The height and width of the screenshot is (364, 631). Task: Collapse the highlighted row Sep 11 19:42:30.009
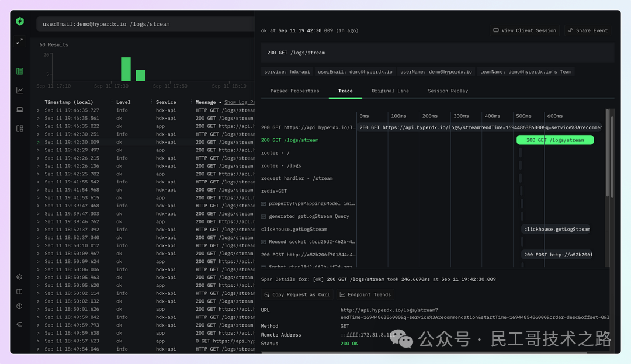[x=38, y=142]
